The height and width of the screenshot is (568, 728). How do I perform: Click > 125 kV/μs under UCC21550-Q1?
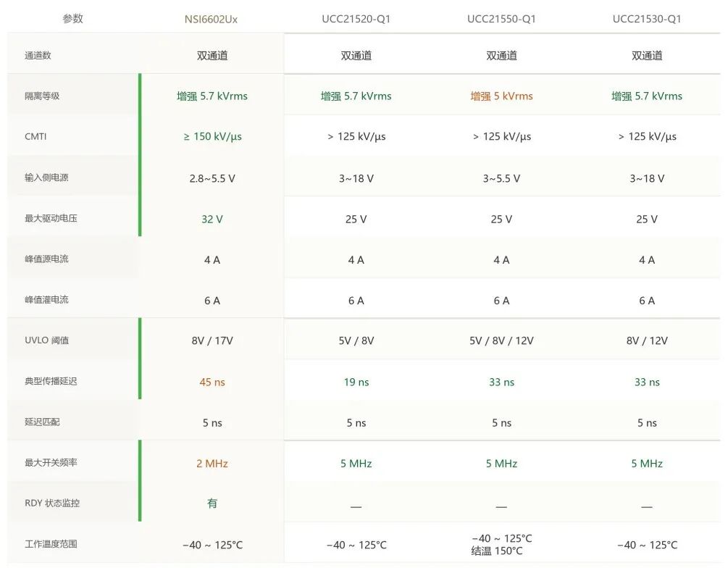501,136
